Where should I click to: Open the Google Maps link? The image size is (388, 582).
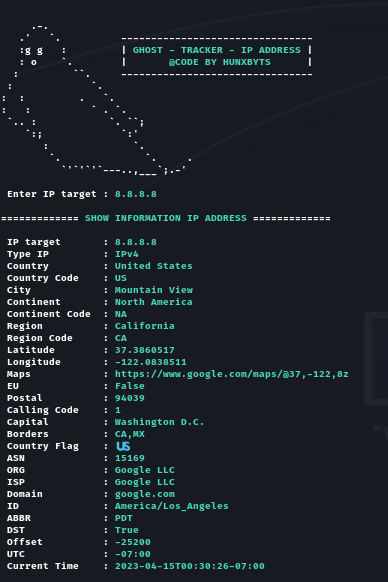231,374
